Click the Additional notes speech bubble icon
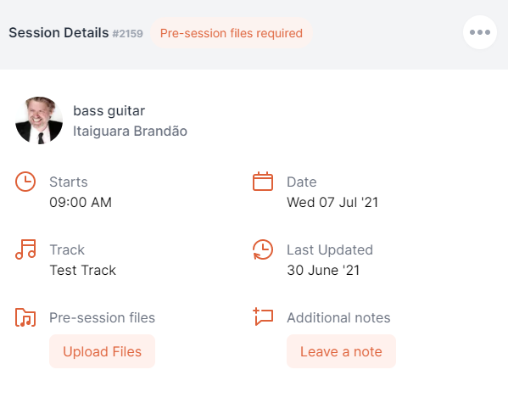508x420 pixels. coord(263,316)
